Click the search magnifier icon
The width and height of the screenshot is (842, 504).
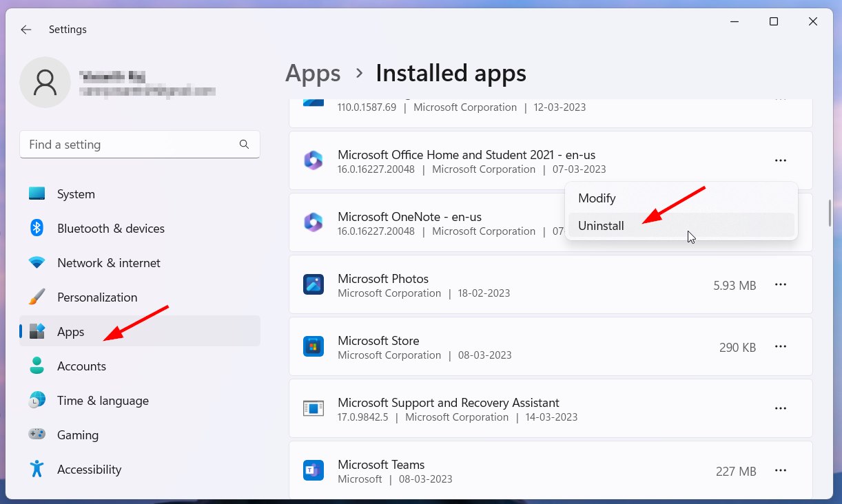[244, 145]
